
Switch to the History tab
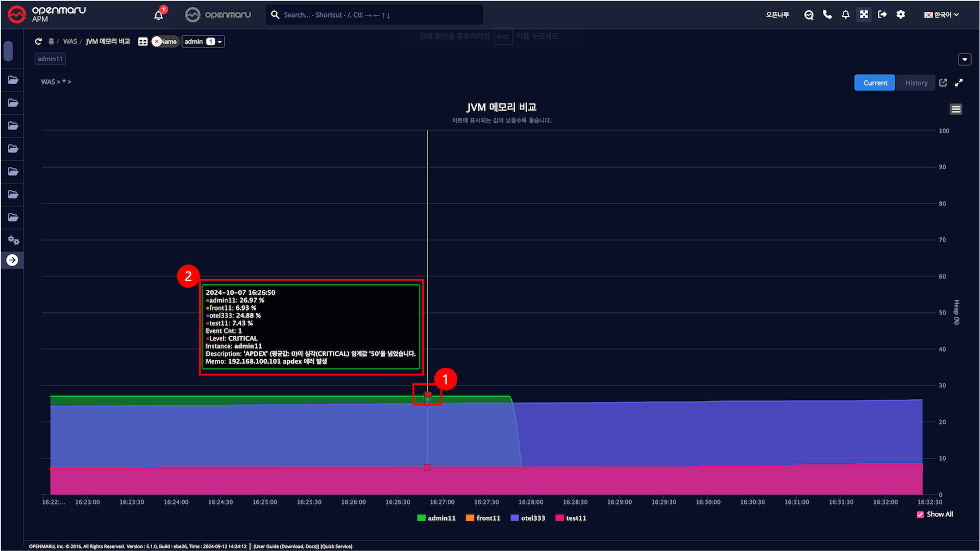[x=916, y=83]
